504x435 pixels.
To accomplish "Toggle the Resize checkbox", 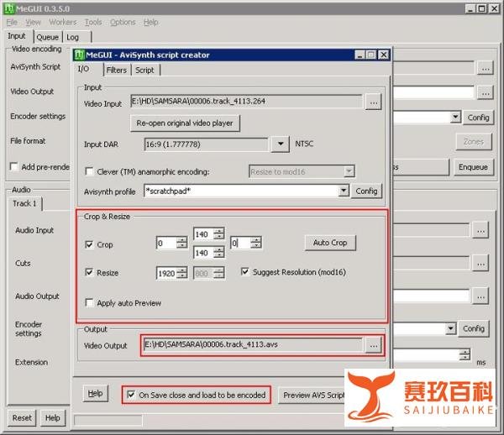I will (89, 272).
